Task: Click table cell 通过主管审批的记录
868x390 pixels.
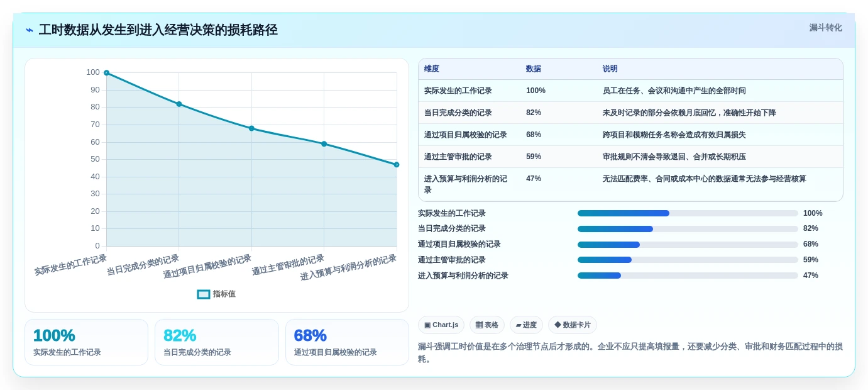Action: coord(458,157)
